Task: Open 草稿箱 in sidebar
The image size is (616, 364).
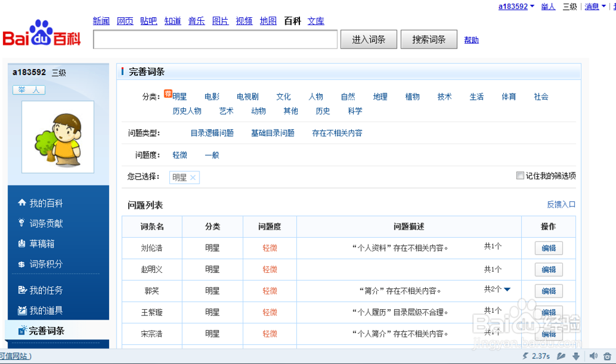Action: [42, 244]
